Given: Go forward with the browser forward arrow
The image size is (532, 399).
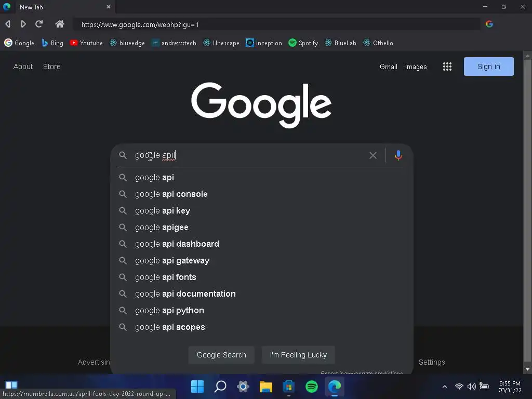Looking at the screenshot, I should point(23,24).
